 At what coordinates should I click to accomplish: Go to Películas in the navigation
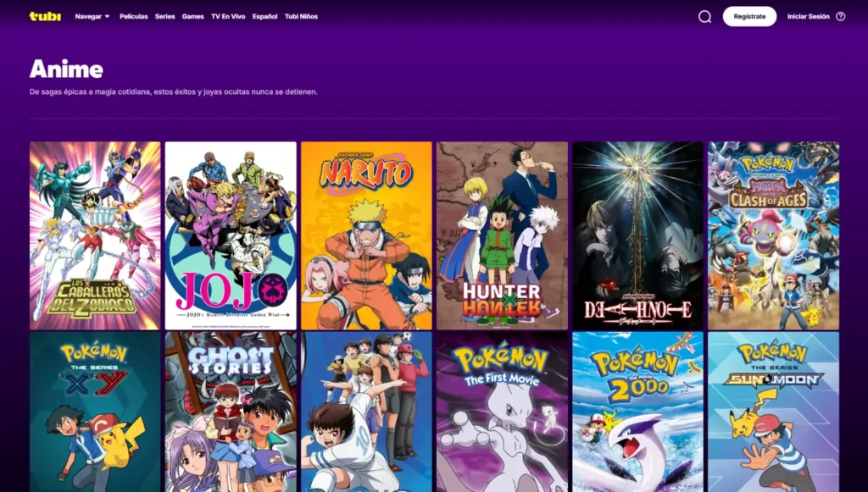tap(133, 17)
